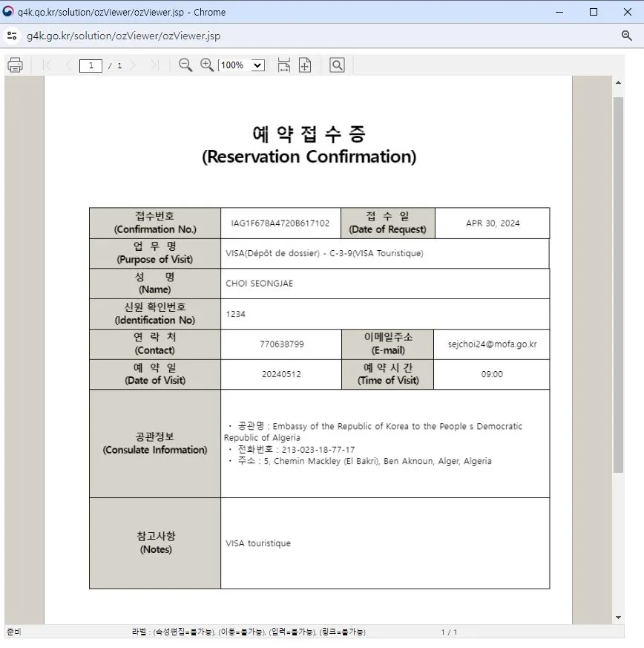Click phone number 213-023-18-77-17
644x648 pixels.
click(318, 450)
